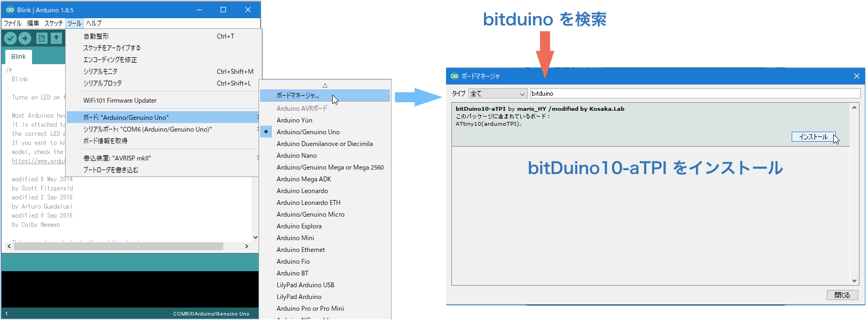868x322 pixels.
Task: Open the 編集 menu
Action: [x=33, y=23]
